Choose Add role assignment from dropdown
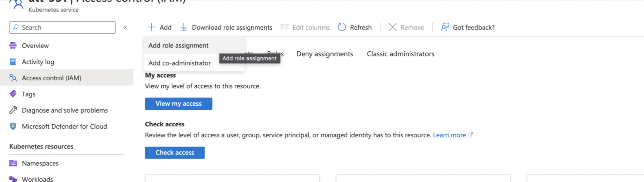 coord(194,45)
